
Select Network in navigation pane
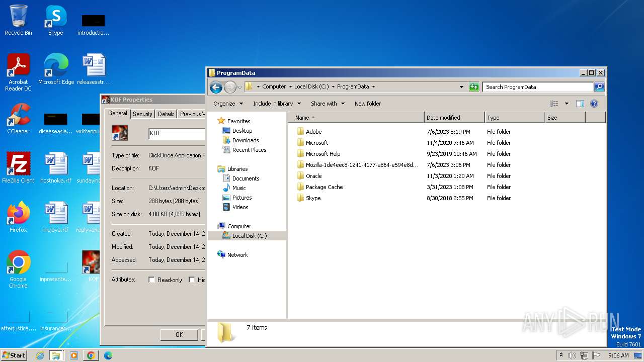(233, 255)
